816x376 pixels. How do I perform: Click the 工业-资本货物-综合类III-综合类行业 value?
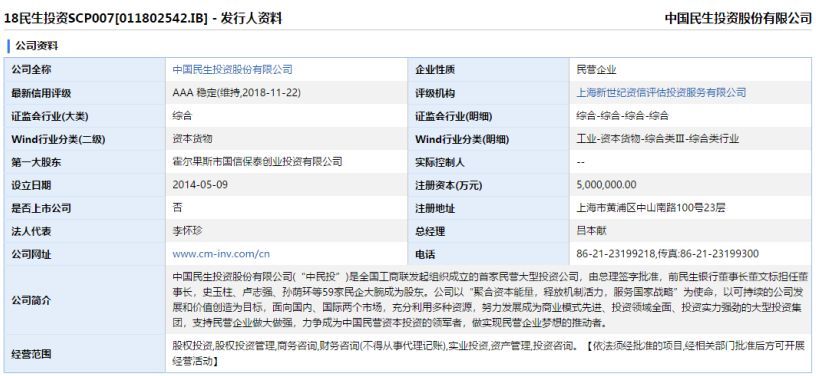pos(658,139)
